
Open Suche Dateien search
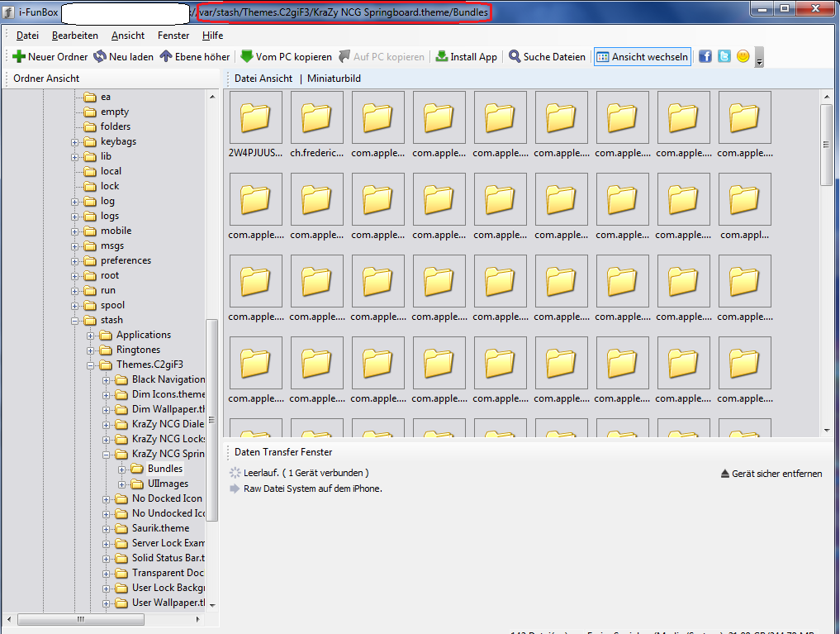click(547, 57)
